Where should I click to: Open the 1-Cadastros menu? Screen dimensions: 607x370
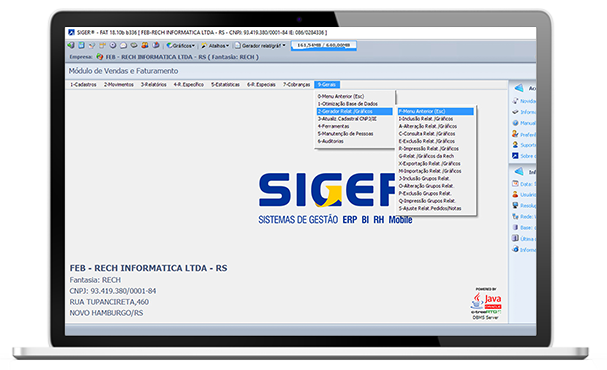83,84
